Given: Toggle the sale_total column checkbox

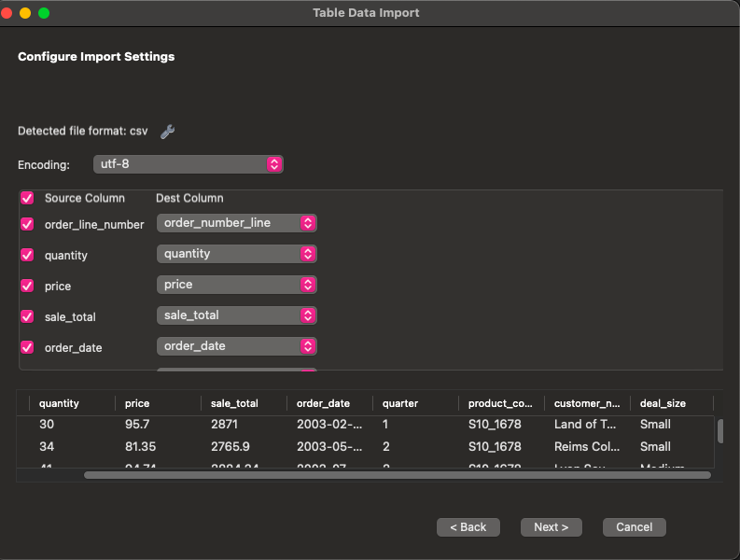Looking at the screenshot, I should tap(27, 316).
